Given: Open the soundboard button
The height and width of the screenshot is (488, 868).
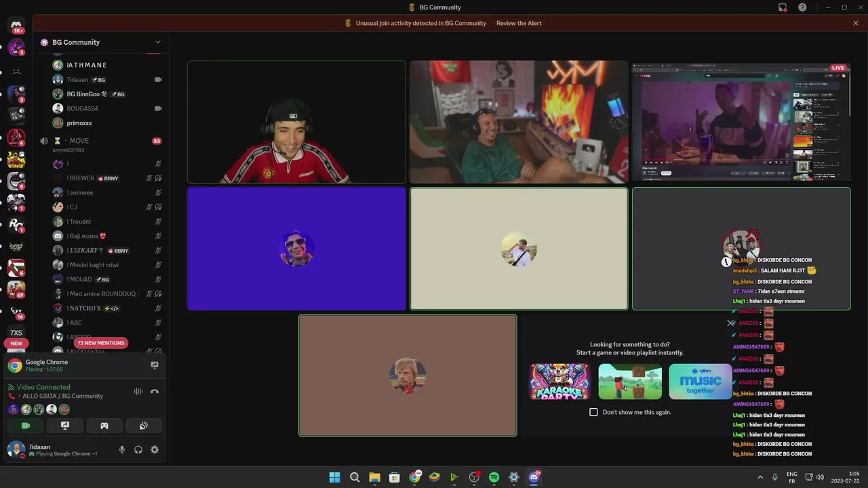Looking at the screenshot, I should coord(144,426).
